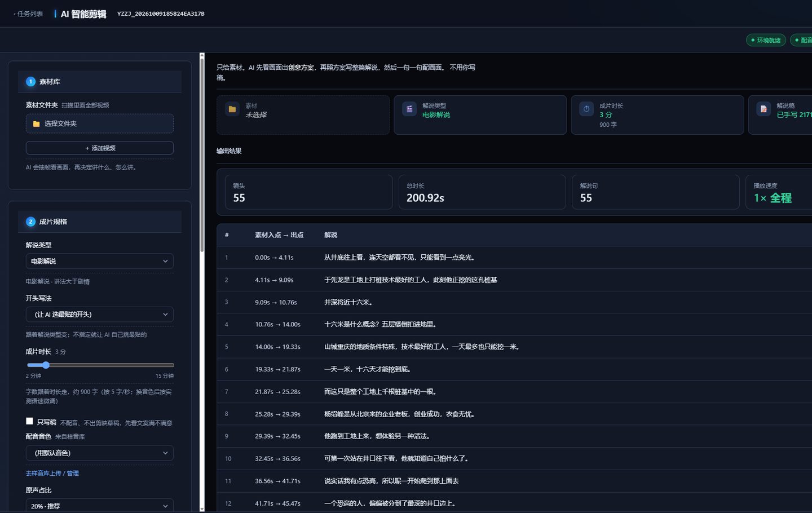Open the 去样音库上传 / 管理 link
The image size is (812, 513).
(52, 474)
